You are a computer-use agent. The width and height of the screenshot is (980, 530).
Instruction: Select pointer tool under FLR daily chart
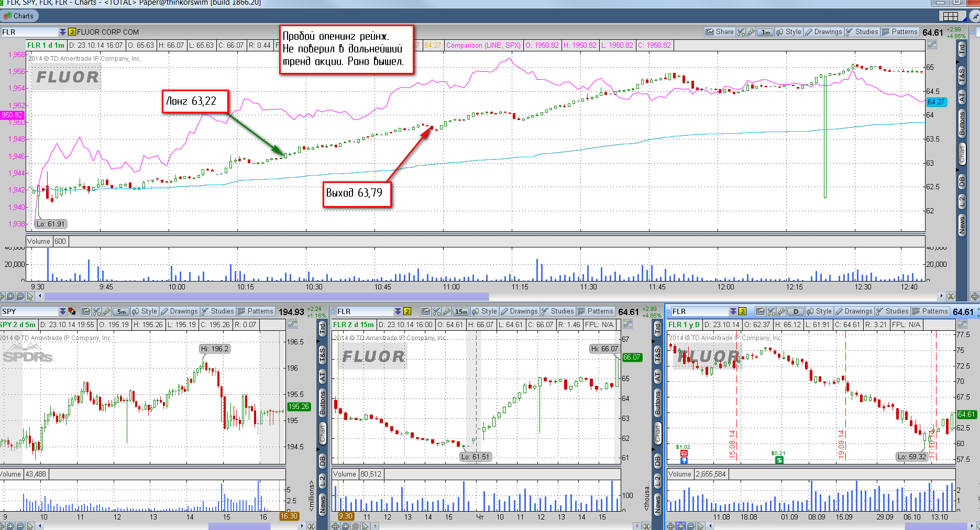[700, 526]
